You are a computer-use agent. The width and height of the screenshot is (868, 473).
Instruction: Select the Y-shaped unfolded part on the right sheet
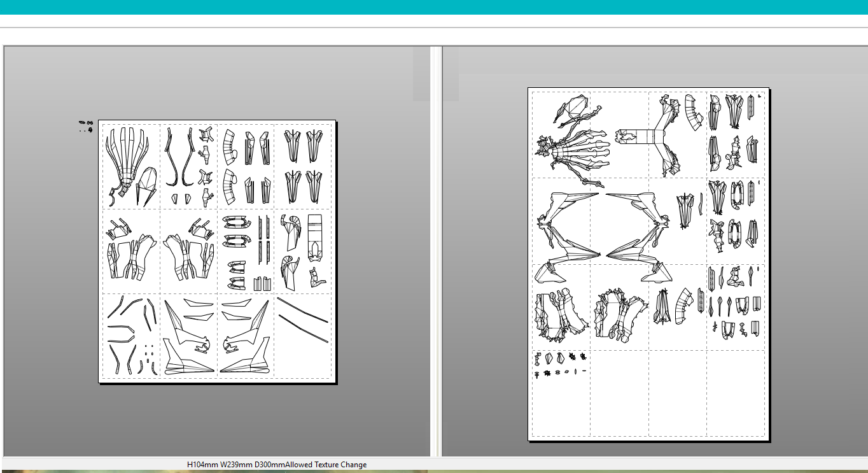(x=648, y=136)
